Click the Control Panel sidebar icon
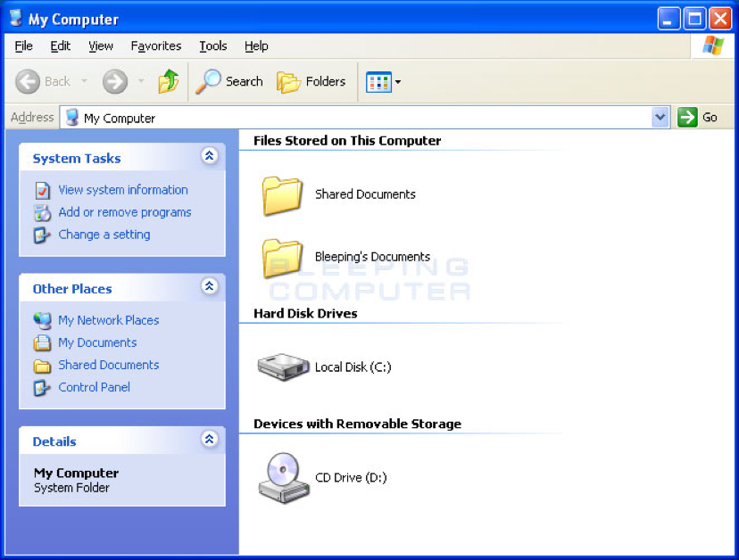The height and width of the screenshot is (560, 739). click(x=41, y=388)
